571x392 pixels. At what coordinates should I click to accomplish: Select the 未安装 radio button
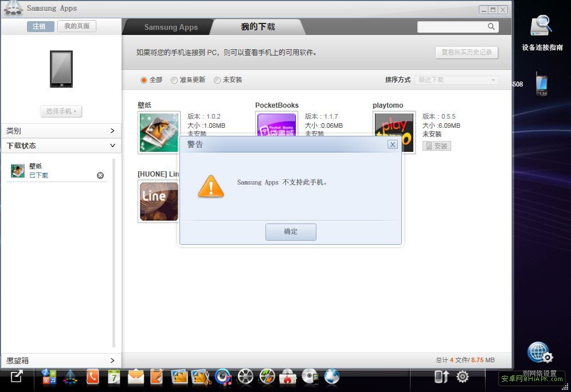(217, 80)
